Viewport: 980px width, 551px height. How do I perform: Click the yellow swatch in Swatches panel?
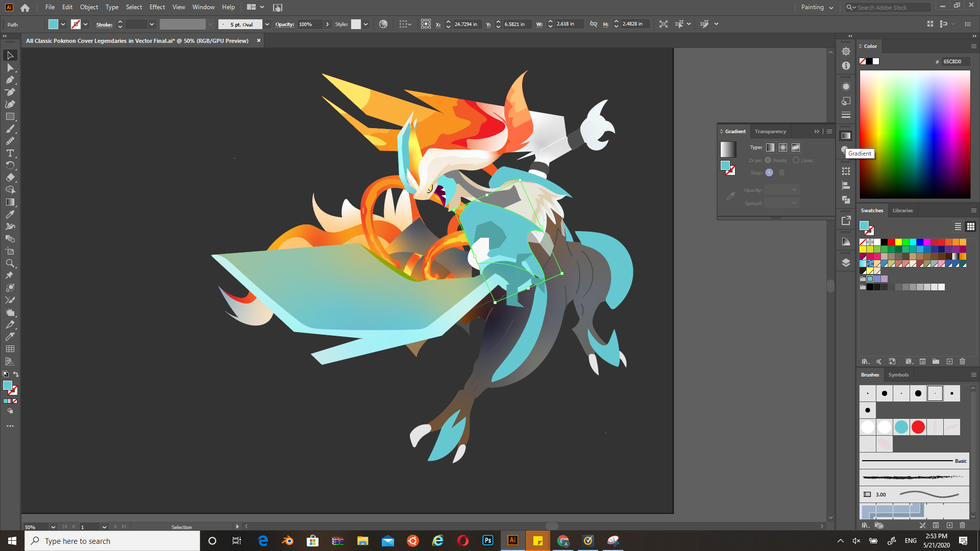pyautogui.click(x=898, y=242)
